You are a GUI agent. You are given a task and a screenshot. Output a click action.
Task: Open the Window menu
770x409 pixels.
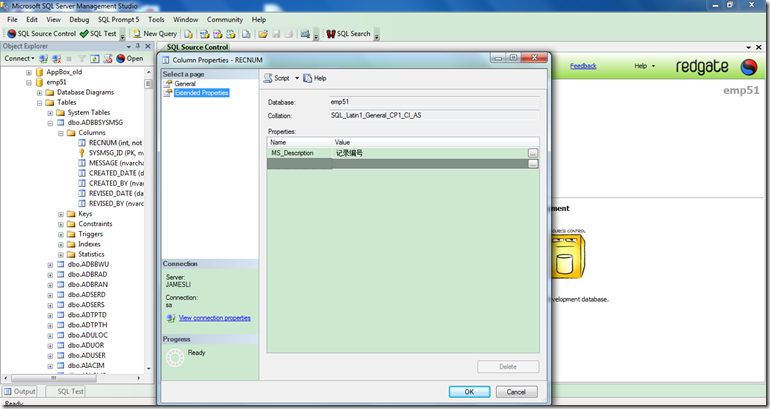coord(186,20)
